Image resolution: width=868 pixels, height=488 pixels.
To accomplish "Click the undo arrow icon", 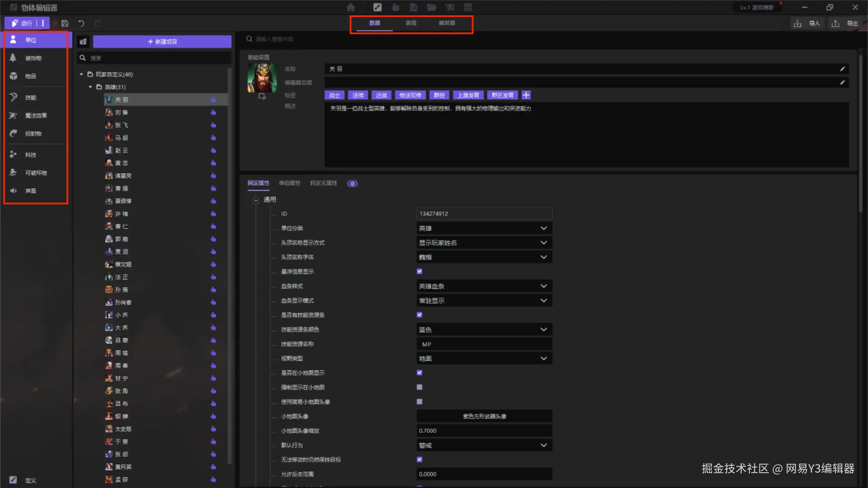I will click(x=81, y=23).
